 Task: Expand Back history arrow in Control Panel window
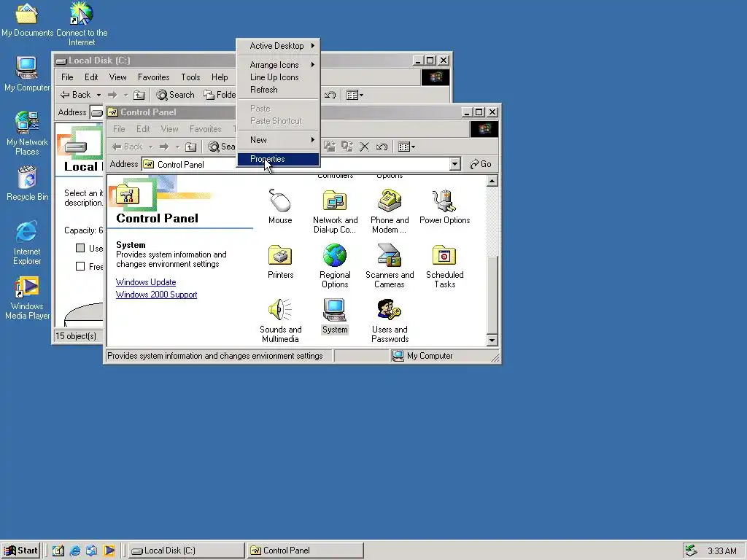[x=150, y=147]
